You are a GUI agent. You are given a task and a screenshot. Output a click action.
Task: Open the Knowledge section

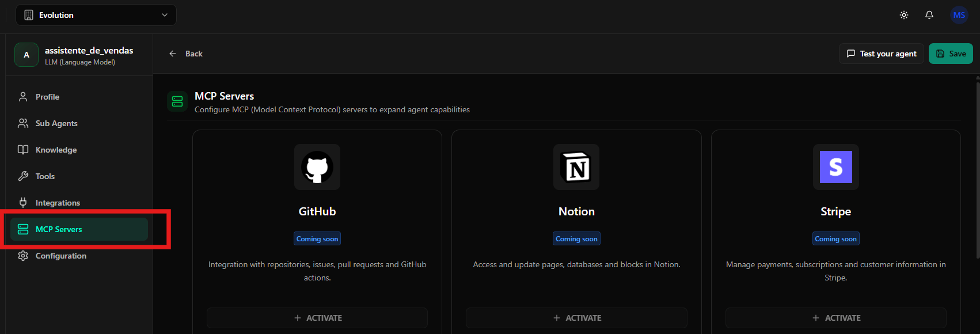pyautogui.click(x=79, y=150)
